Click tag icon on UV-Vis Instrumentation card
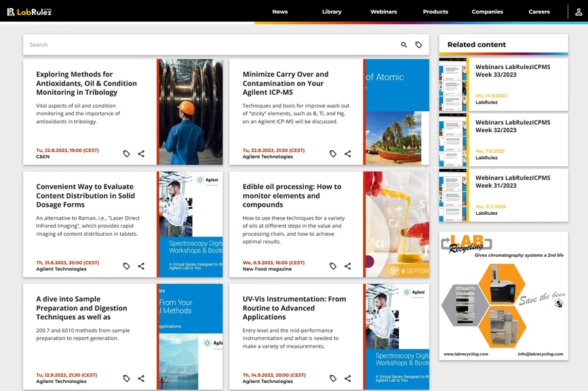Viewport: 588px width, 391px height. click(332, 378)
